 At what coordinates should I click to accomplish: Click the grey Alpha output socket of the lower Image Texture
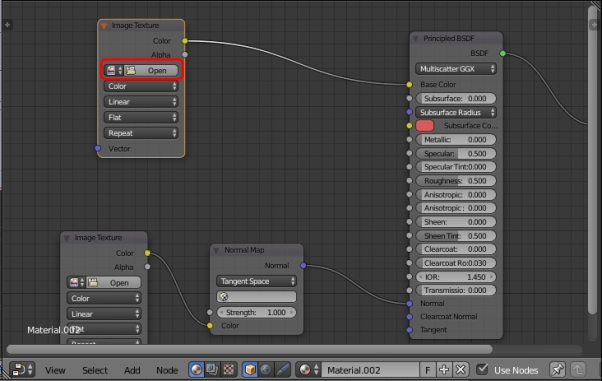pos(147,267)
